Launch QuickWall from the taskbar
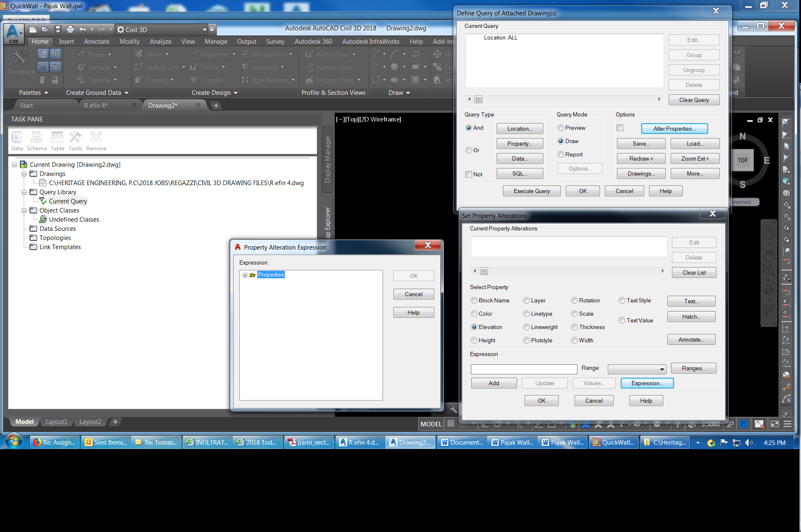 613,442
